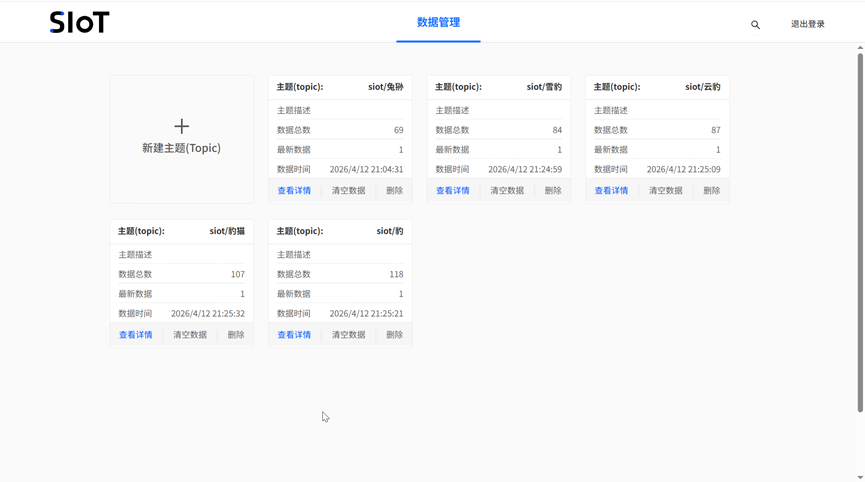Click the page vertical scrollbar
Viewport: 865px width, 482px height.
click(859, 230)
